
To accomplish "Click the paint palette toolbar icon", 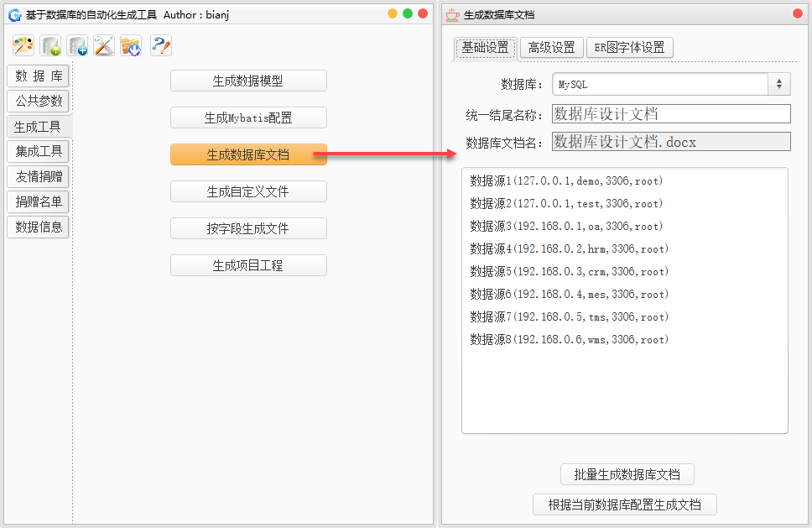I will [x=23, y=45].
